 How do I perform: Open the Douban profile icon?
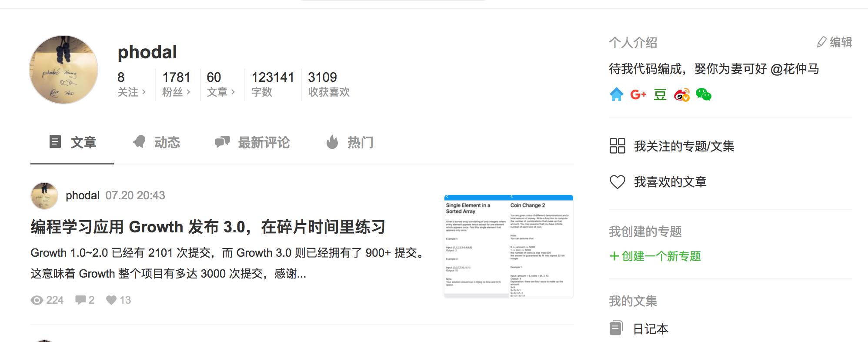click(x=660, y=94)
